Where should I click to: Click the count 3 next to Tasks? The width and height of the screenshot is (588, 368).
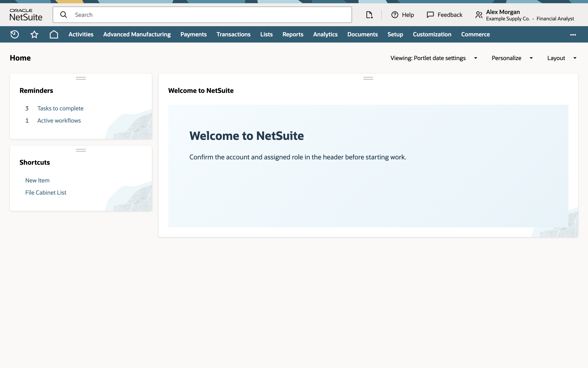(x=27, y=108)
